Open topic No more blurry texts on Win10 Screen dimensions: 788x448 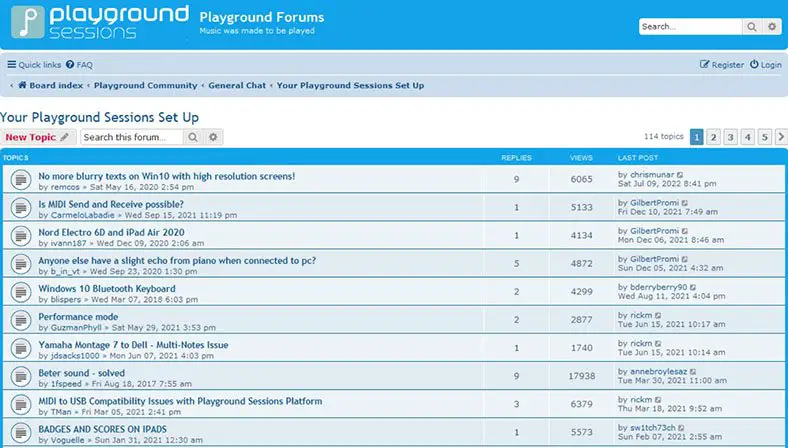(167, 176)
